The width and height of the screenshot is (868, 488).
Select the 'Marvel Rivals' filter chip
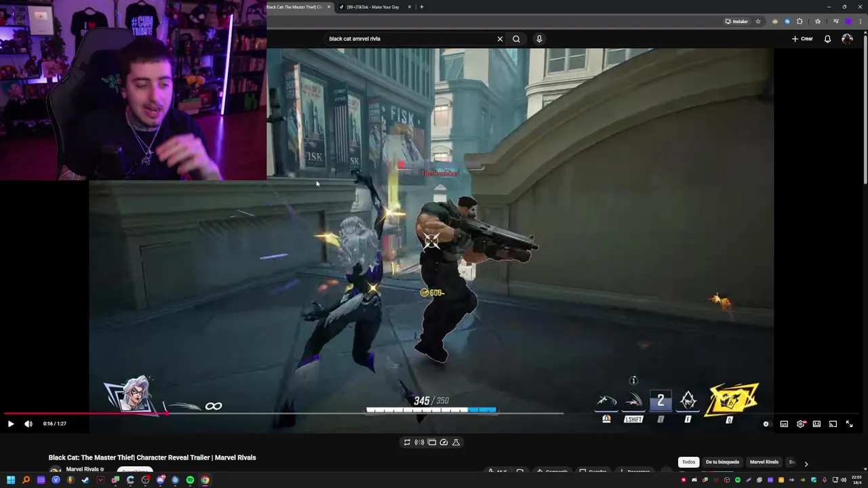(764, 462)
